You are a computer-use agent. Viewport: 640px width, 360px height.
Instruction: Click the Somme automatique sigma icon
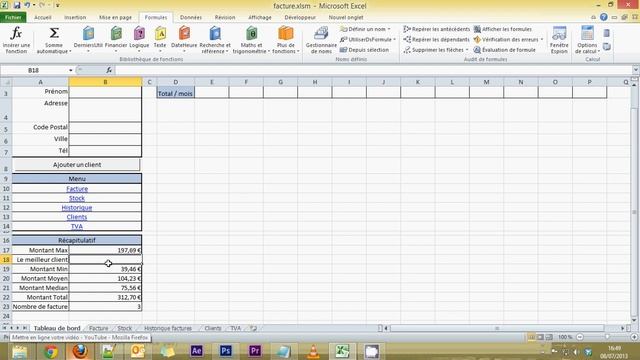click(54, 33)
